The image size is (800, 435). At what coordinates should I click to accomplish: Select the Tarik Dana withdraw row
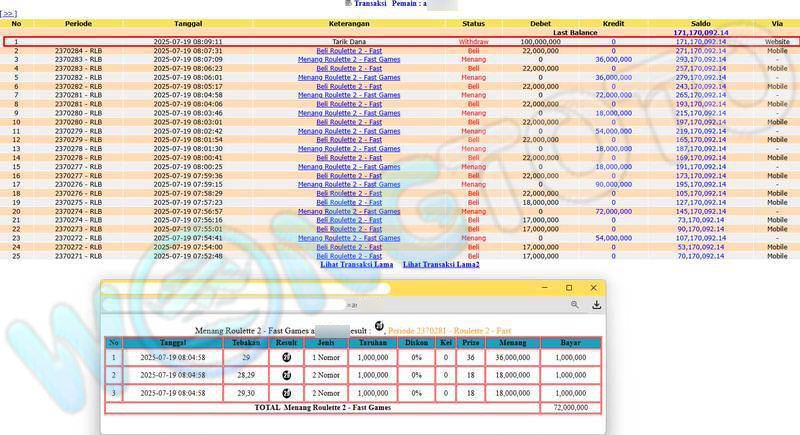pyautogui.click(x=349, y=42)
